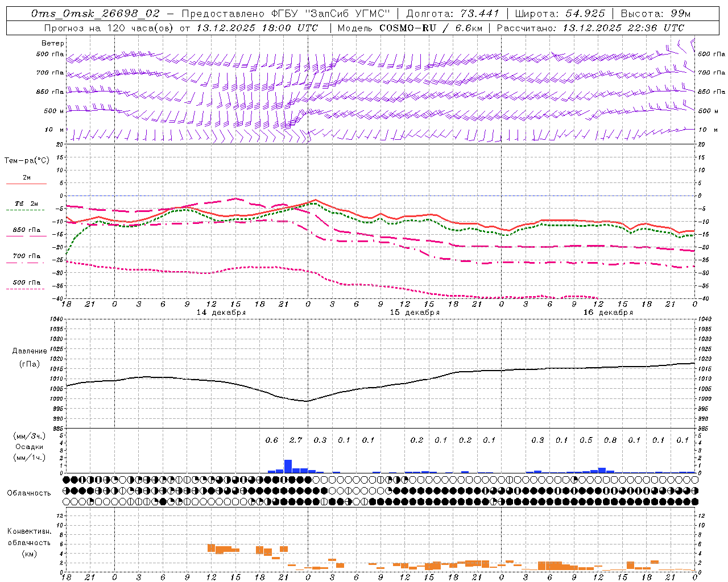Click the 0.5 precipitation total value
The width and height of the screenshot is (728, 582).
[x=586, y=440]
